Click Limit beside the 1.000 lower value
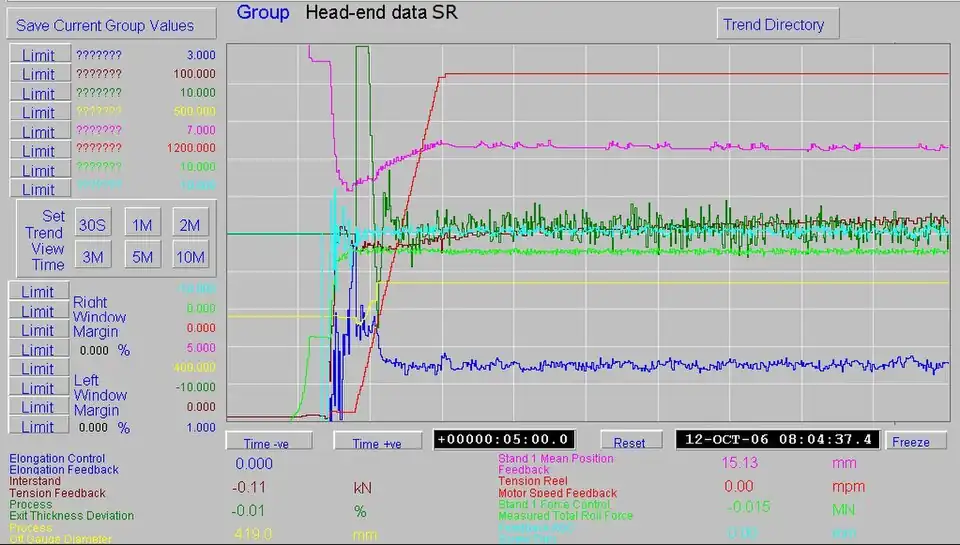The image size is (960, 545). 39,427
